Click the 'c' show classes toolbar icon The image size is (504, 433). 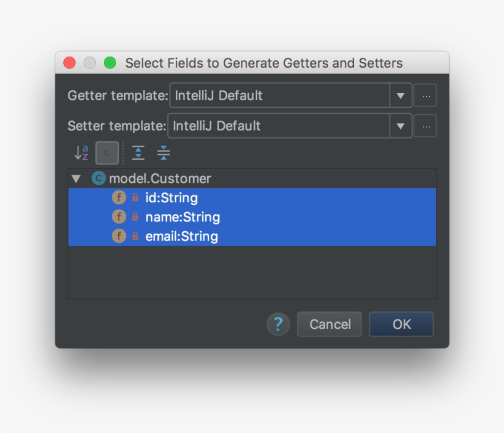tap(107, 153)
